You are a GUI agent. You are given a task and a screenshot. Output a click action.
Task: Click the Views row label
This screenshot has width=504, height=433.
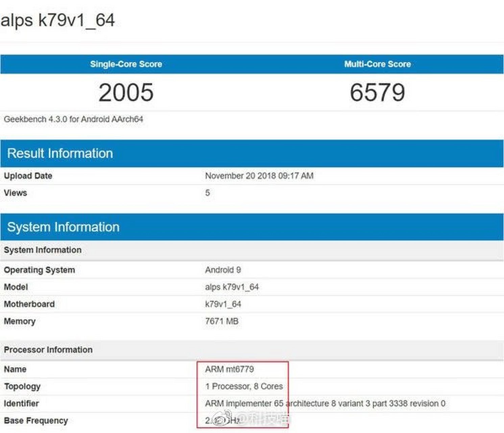pyautogui.click(x=16, y=193)
